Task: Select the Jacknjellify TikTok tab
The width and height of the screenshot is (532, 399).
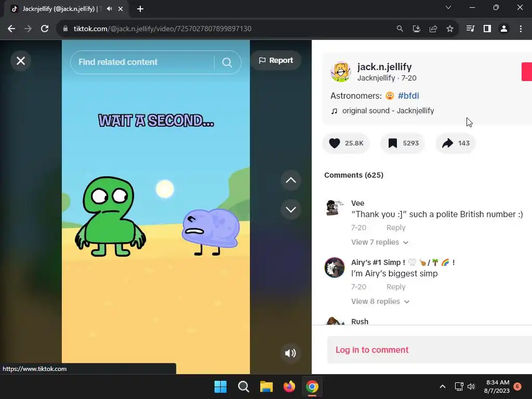Action: click(x=66, y=9)
